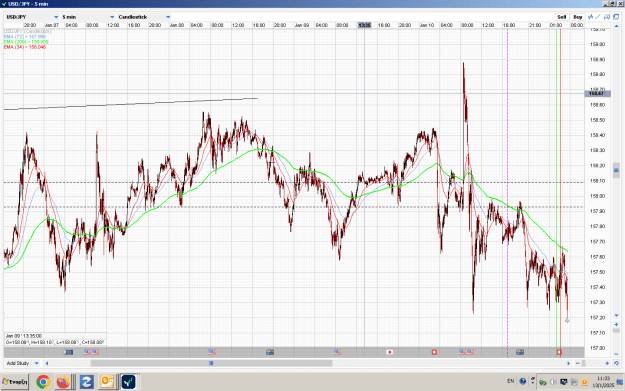625x391 pixels.
Task: Click the detach chart window icon
Action: [x=616, y=17]
